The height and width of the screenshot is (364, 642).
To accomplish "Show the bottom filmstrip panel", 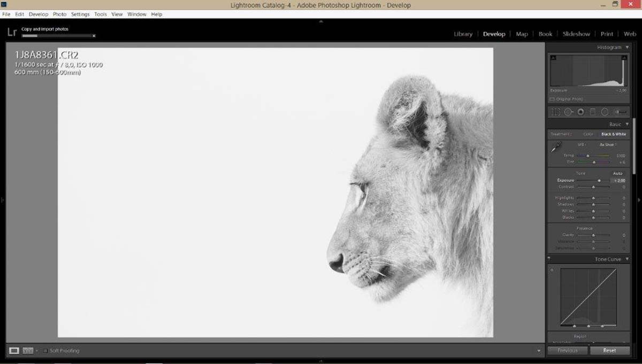I will [321, 361].
